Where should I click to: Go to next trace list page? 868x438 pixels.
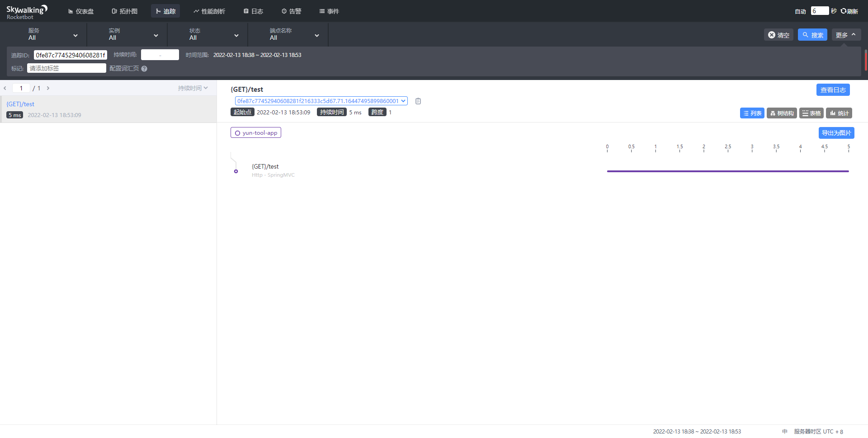tap(48, 88)
